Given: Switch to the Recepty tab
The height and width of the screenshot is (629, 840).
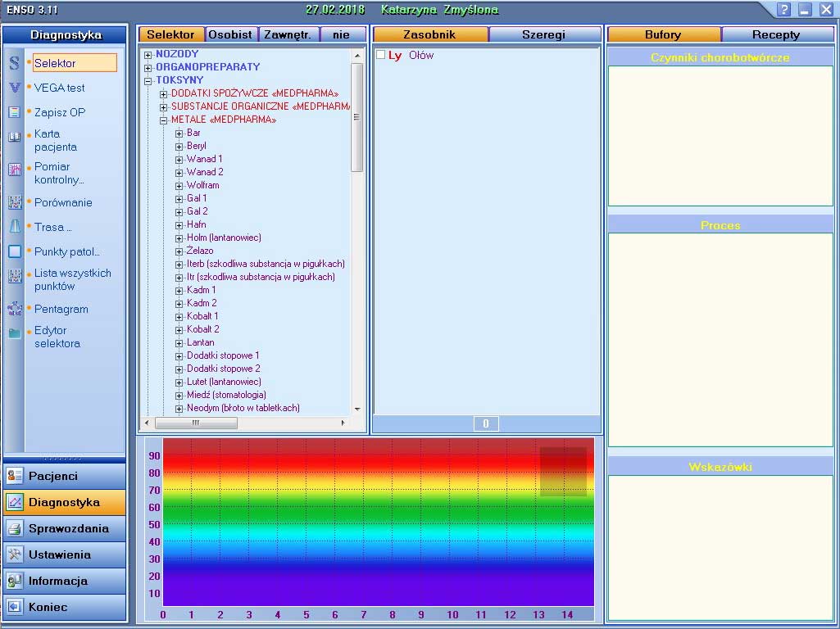Looking at the screenshot, I should [775, 34].
